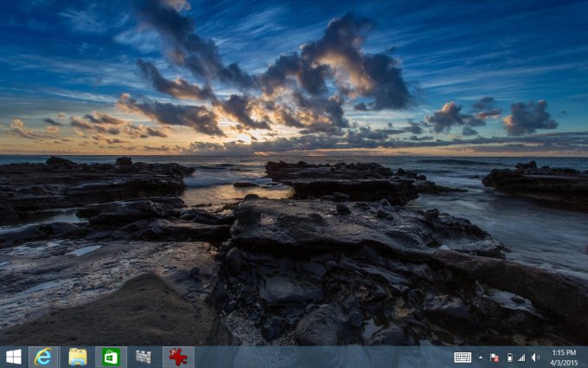The width and height of the screenshot is (588, 368).
Task: Open the red splat taskbar app
Action: (x=178, y=357)
